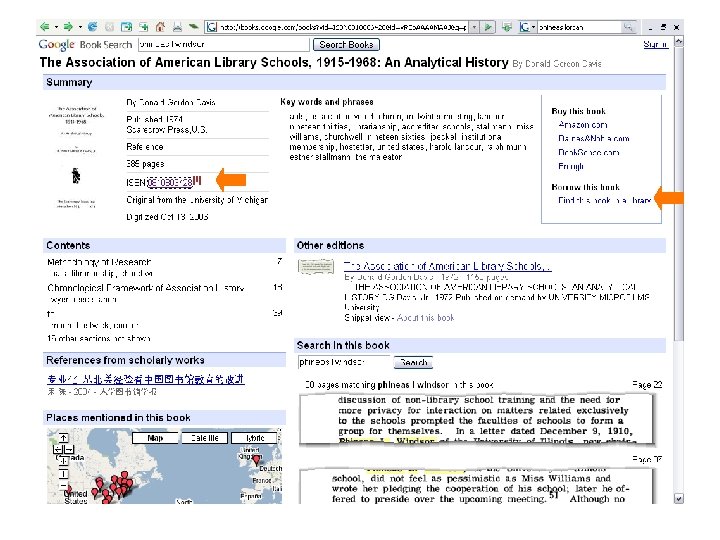Open the Page 22 link
This screenshot has width=720, height=540.
click(x=647, y=384)
